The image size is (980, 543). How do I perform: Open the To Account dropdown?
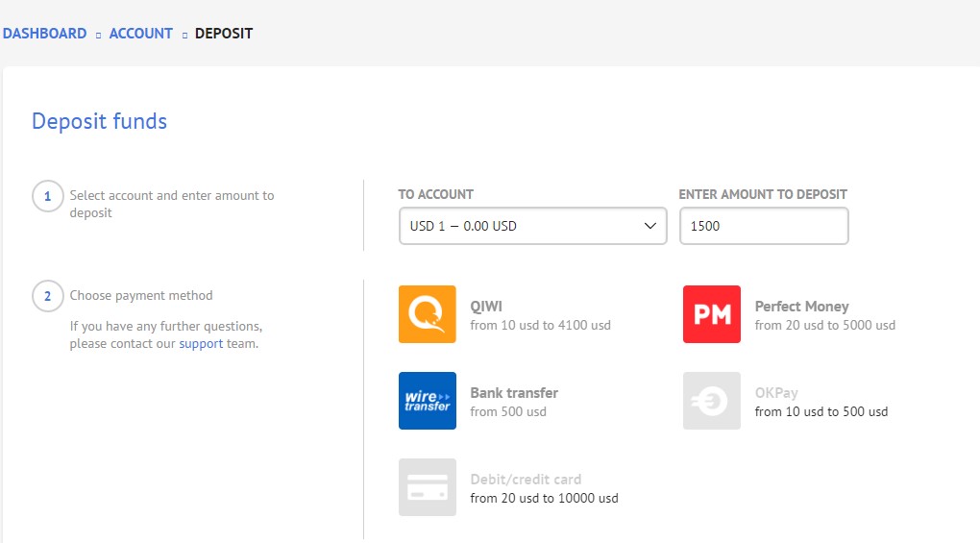click(x=532, y=226)
